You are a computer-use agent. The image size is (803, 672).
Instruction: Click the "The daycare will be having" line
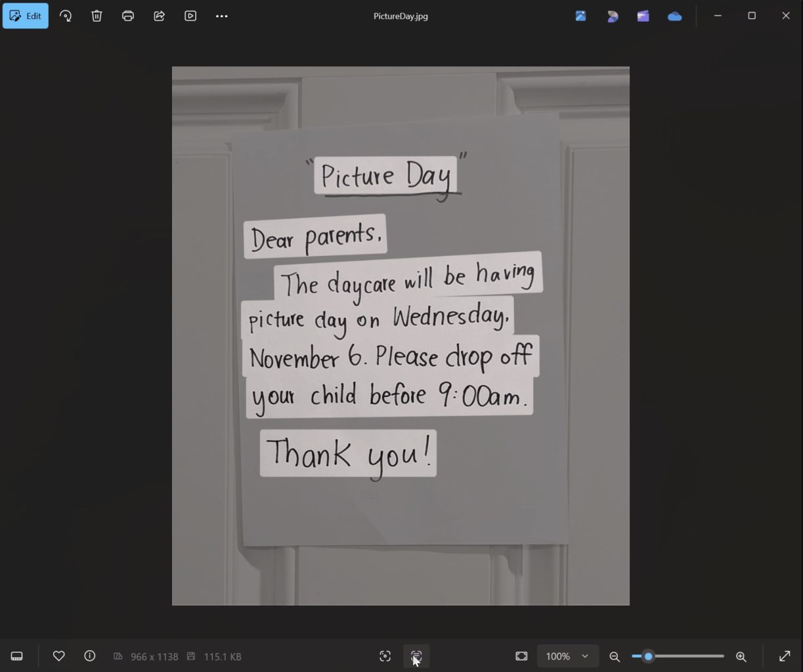pyautogui.click(x=408, y=279)
